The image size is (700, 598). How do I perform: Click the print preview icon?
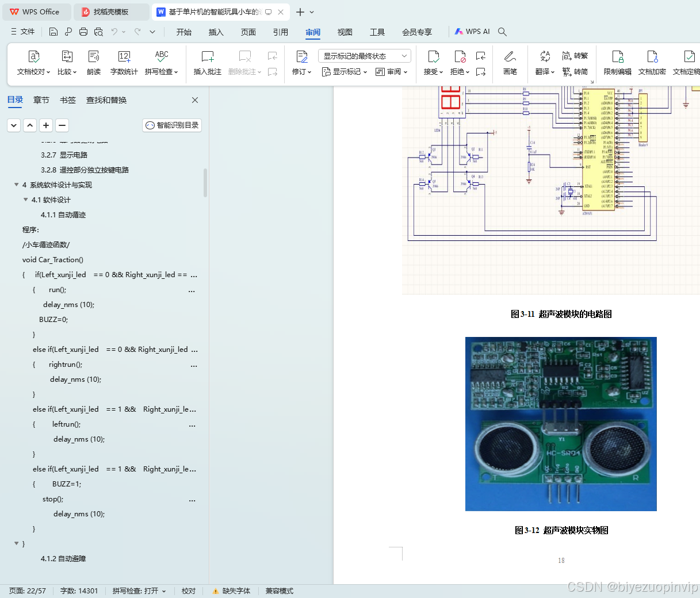[x=98, y=32]
